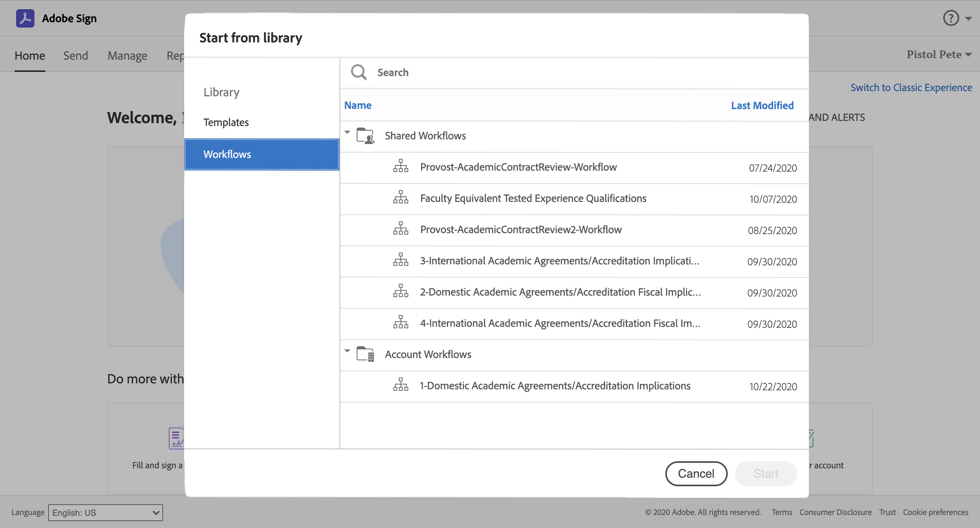This screenshot has height=528, width=980.
Task: Open the Consumer Disclosure footer link
Action: pos(835,512)
